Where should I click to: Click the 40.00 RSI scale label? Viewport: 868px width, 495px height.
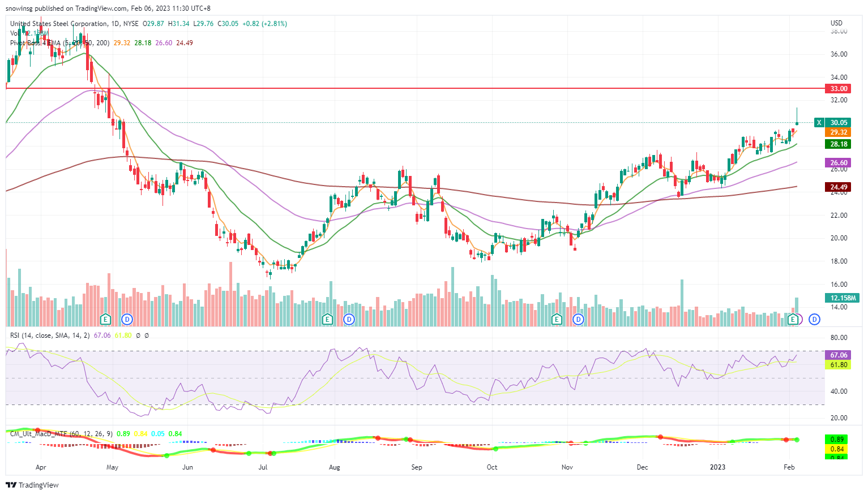point(839,391)
